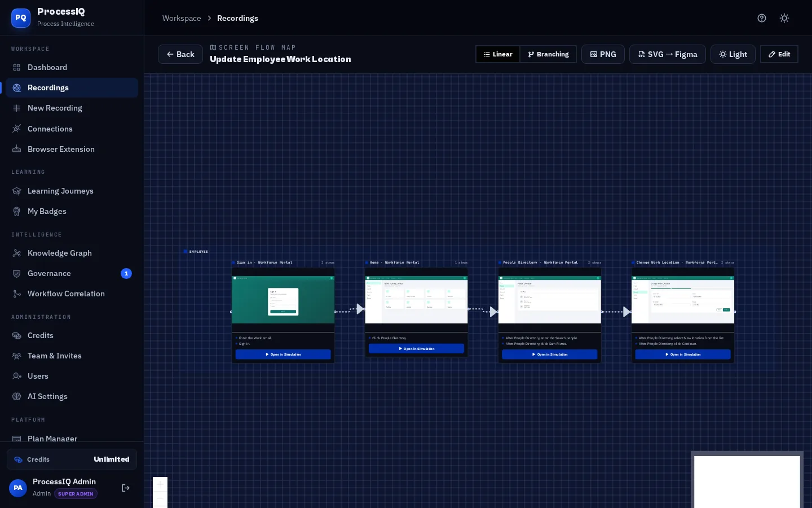812x508 pixels.
Task: Click the Credits coins icon in Administration
Action: tap(17, 335)
